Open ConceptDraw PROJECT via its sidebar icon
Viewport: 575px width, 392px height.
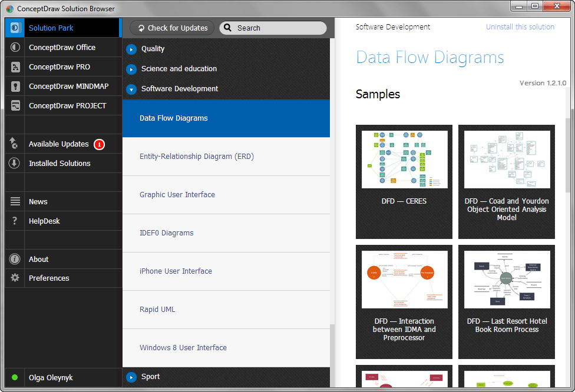(13, 105)
